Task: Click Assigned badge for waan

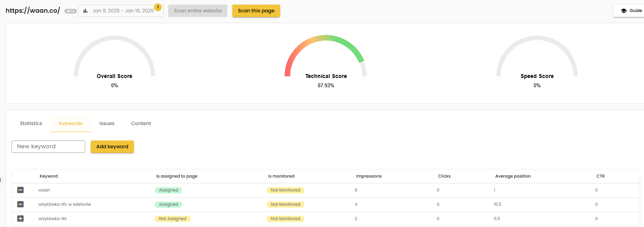Action: [169, 190]
